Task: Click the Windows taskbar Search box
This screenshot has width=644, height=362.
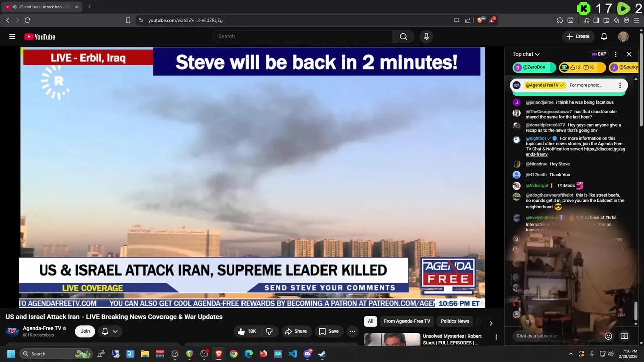Action: [x=56, y=354]
